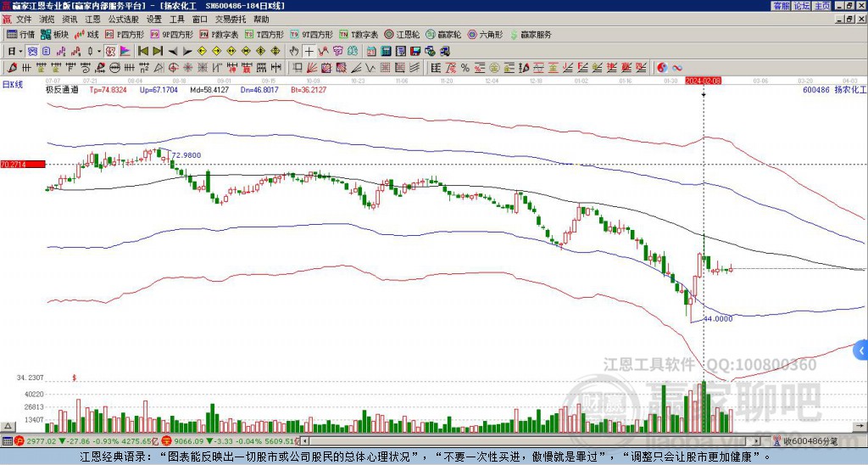Open the 9P四方形 tool

point(172,34)
